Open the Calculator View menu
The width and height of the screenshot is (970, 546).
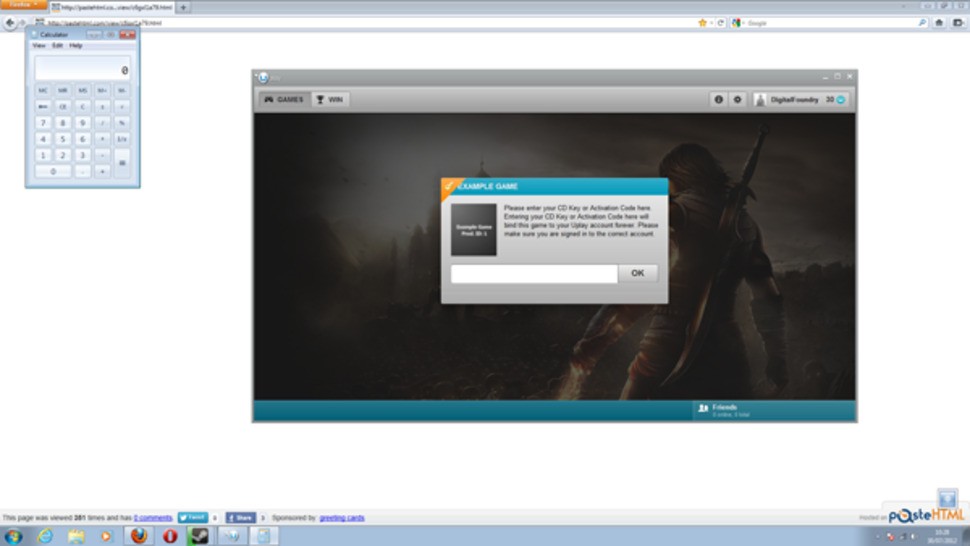pyautogui.click(x=39, y=46)
